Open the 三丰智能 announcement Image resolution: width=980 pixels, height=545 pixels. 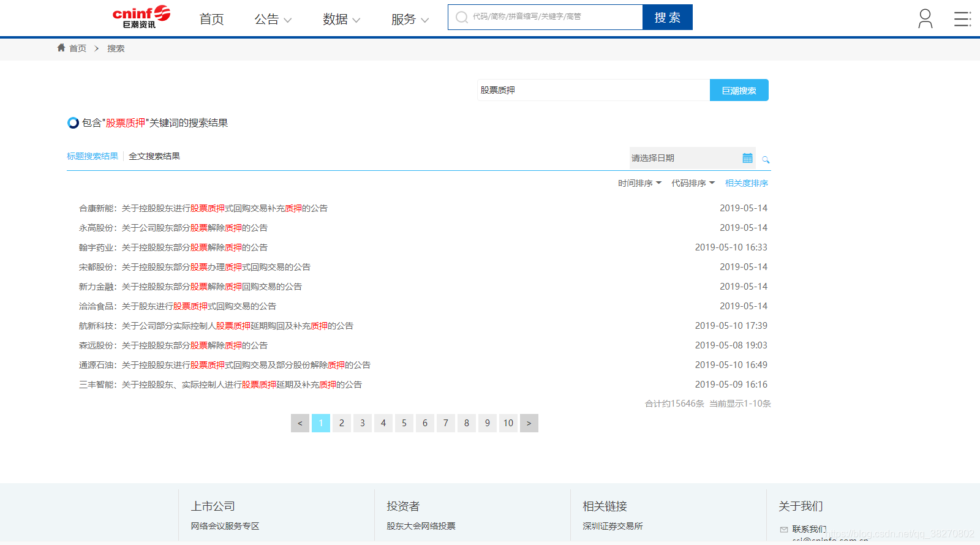tap(221, 385)
